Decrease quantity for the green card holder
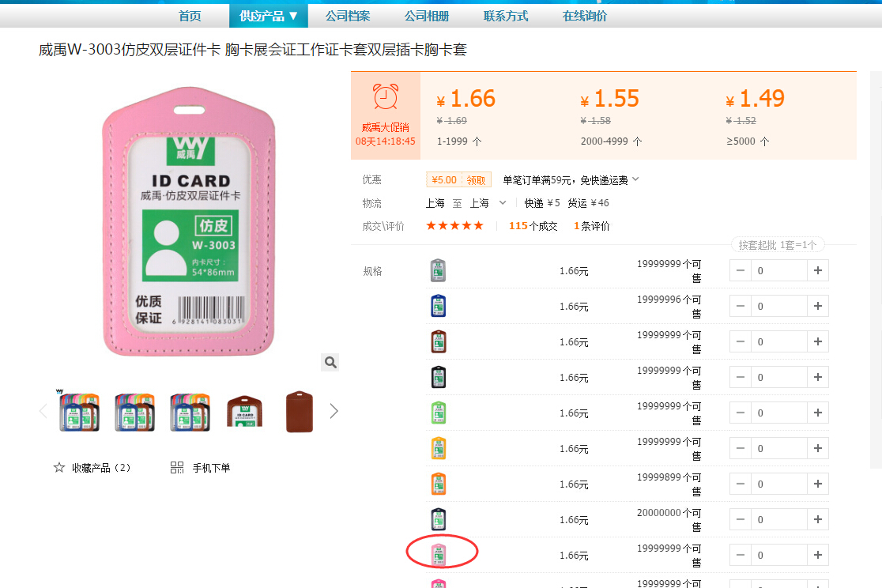Screen dimensions: 882x588 click(x=741, y=413)
